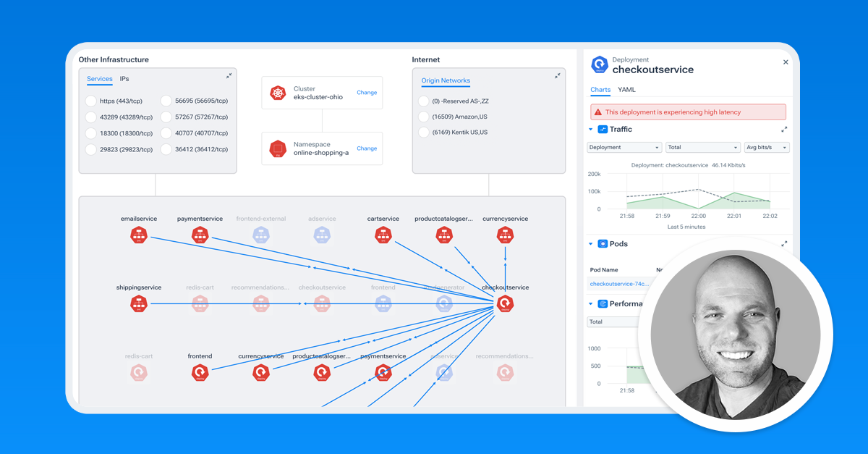868x454 pixels.
Task: Collapse the Pods section triangle
Action: 591,244
